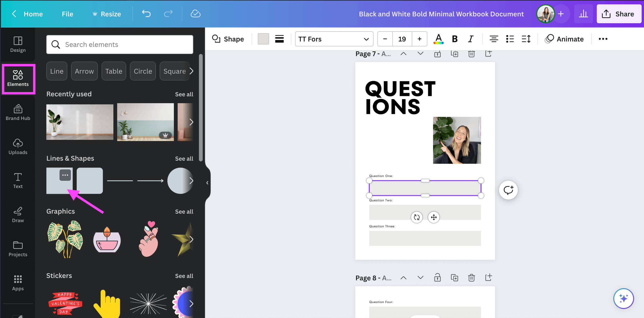
Task: Open the border style options
Action: (x=279, y=39)
